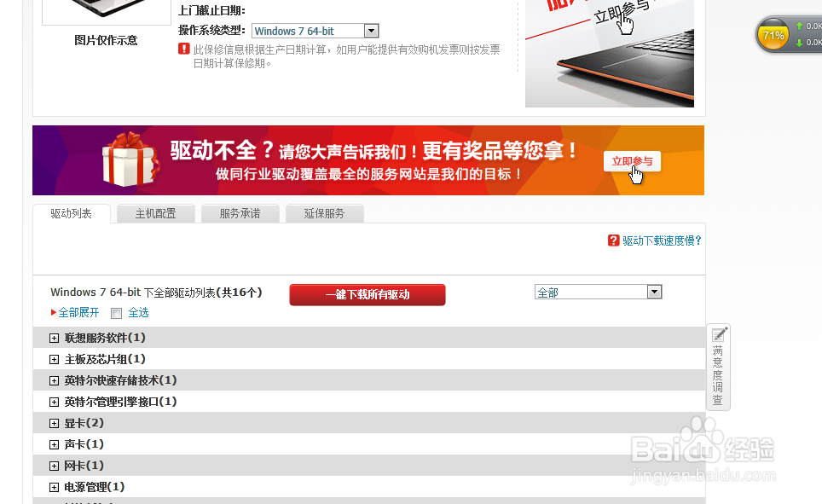Switch to the 主机配置 tab
Screen dimensions: 822x504
(x=156, y=214)
